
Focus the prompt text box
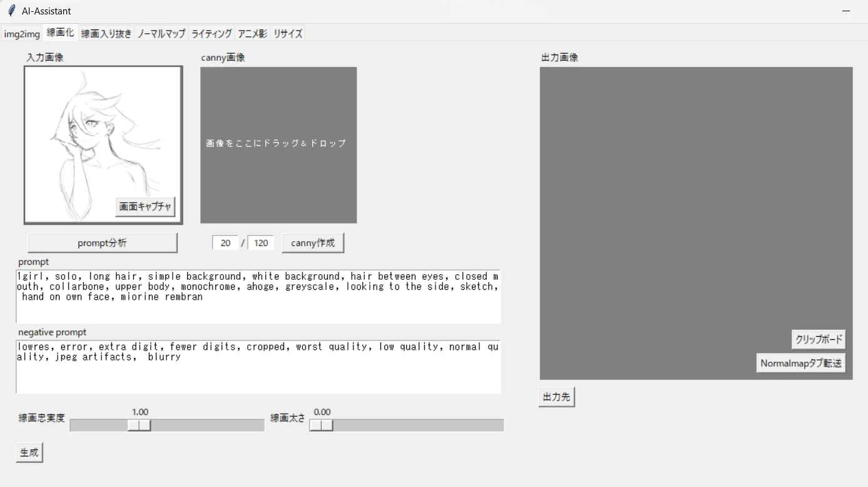[258, 297]
